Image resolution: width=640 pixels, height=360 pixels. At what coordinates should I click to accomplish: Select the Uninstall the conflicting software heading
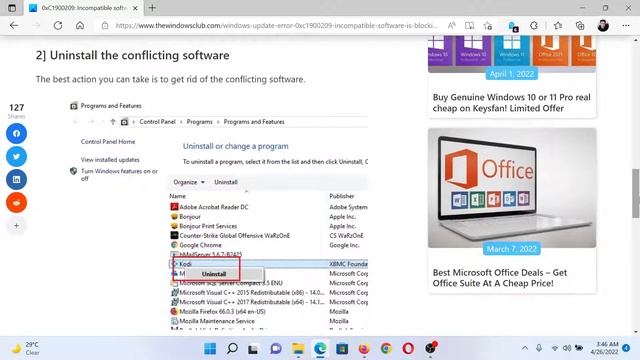(x=132, y=55)
